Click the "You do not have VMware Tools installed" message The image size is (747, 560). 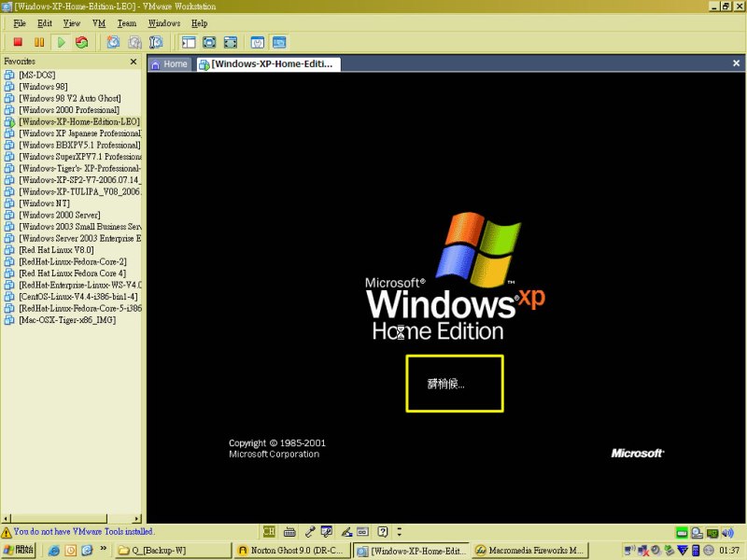(83, 531)
